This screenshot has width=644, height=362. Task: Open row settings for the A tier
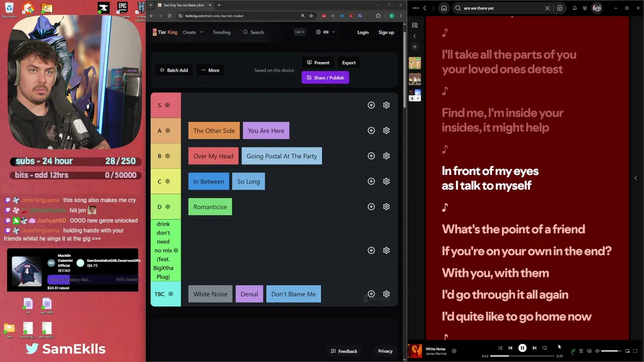tap(386, 131)
